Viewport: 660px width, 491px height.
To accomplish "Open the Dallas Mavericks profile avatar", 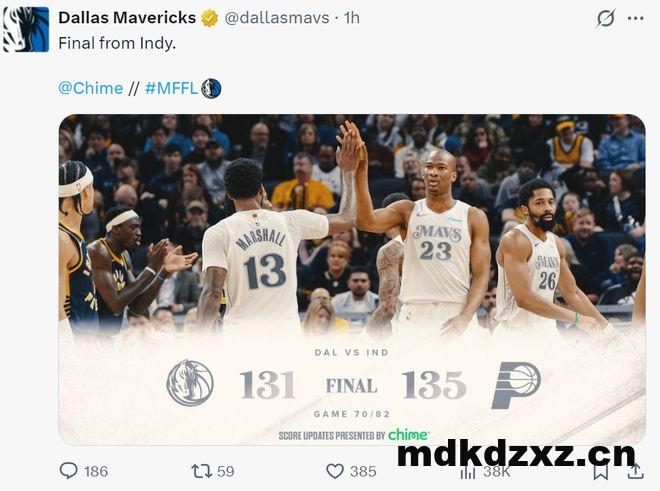I will click(26, 29).
